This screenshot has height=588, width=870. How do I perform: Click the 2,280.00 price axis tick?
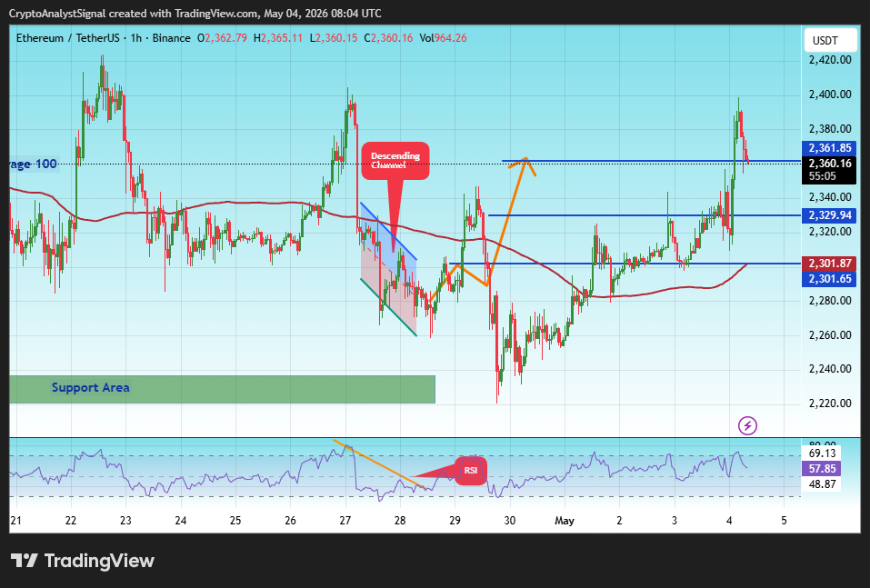click(830, 301)
